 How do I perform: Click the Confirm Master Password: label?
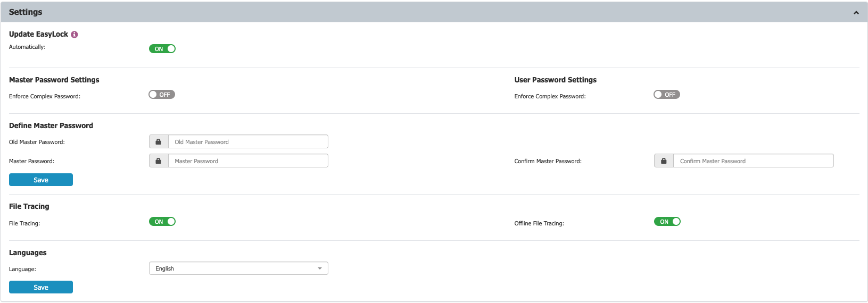548,161
